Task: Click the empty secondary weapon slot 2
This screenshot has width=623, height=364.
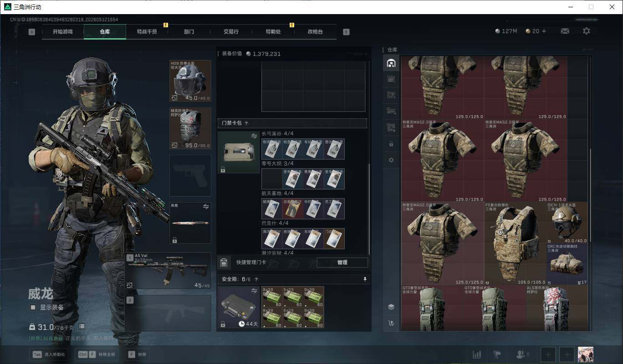Action: click(168, 313)
